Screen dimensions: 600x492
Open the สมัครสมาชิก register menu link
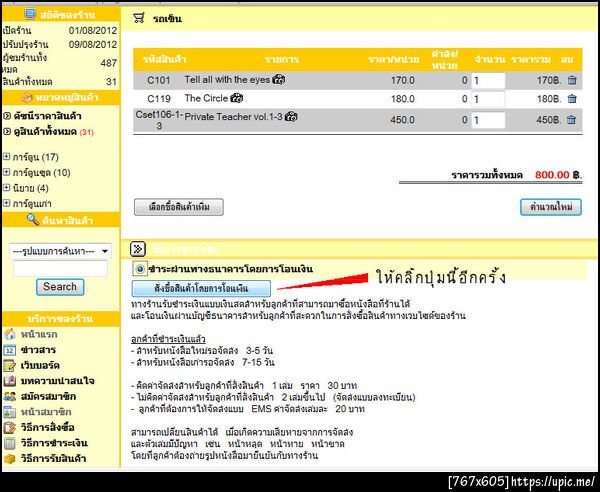pyautogui.click(x=48, y=397)
